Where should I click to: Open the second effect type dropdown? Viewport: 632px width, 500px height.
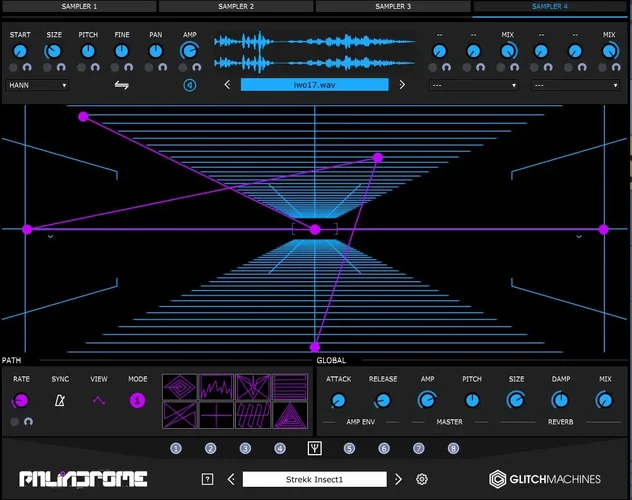tap(575, 85)
